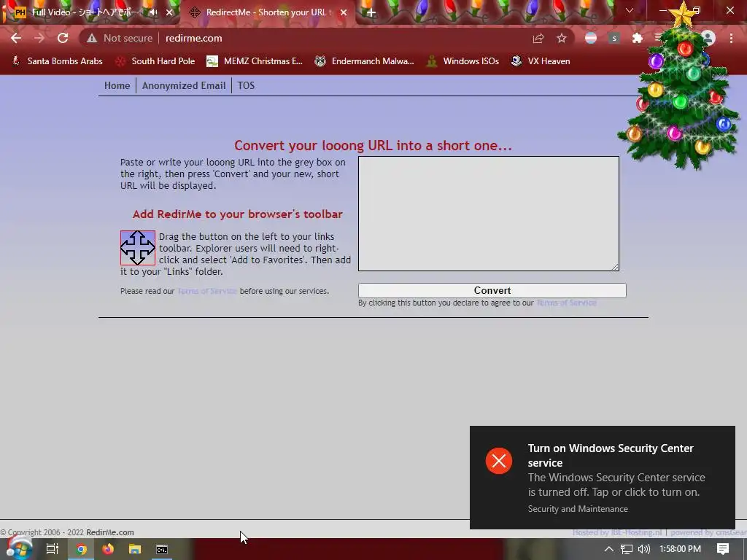Viewport: 747px width, 560px height.
Task: Open the Extensions puzzle piece menu
Action: [638, 38]
